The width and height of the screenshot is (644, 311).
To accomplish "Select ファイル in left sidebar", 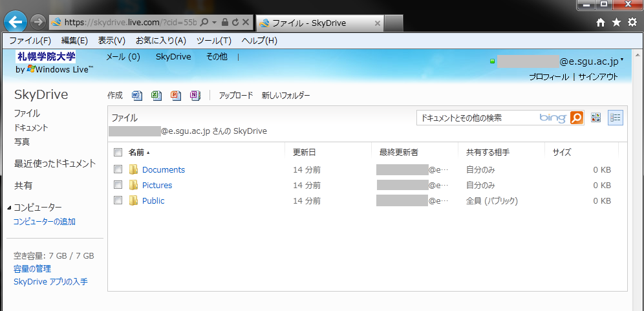I will [27, 113].
